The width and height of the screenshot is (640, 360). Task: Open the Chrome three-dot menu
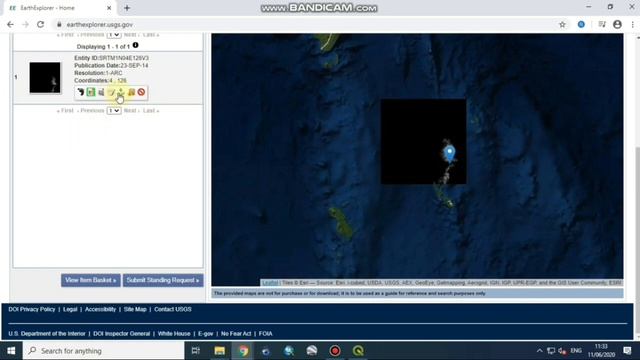pyautogui.click(x=633, y=24)
